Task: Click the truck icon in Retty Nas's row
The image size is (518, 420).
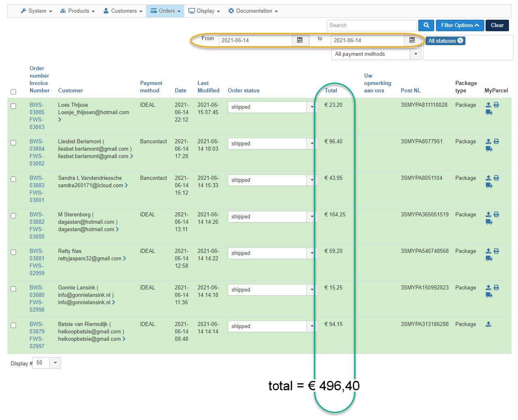Action: pyautogui.click(x=489, y=258)
